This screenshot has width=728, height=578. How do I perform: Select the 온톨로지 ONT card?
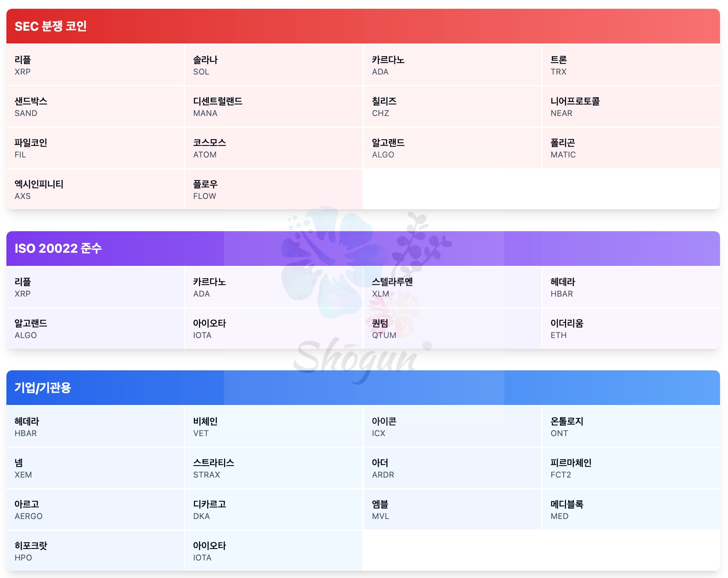tap(631, 427)
